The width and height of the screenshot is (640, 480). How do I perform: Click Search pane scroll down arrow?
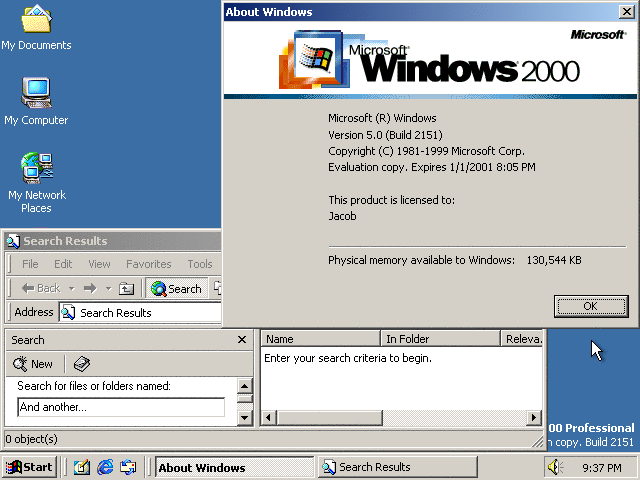click(244, 418)
